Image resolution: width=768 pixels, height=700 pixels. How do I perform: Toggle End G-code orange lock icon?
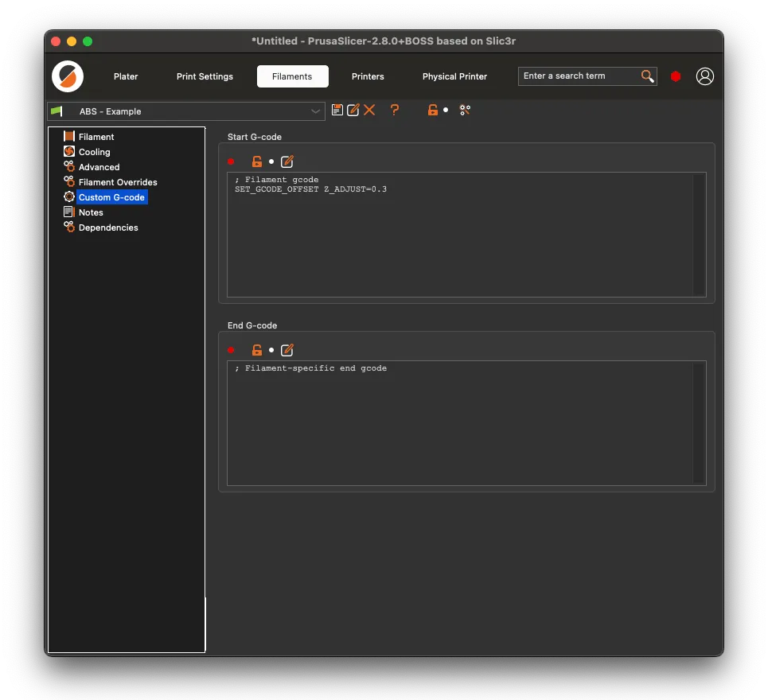click(256, 350)
